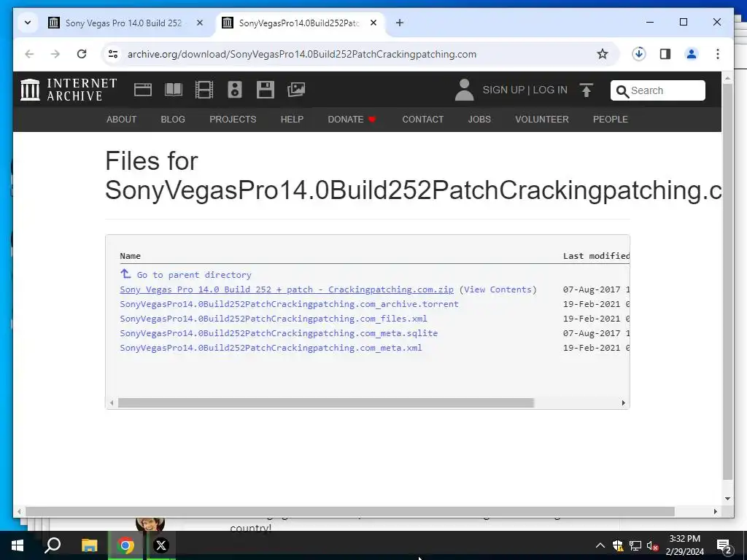The height and width of the screenshot is (560, 747).
Task: Click the user avatar icon
Action: [x=464, y=90]
